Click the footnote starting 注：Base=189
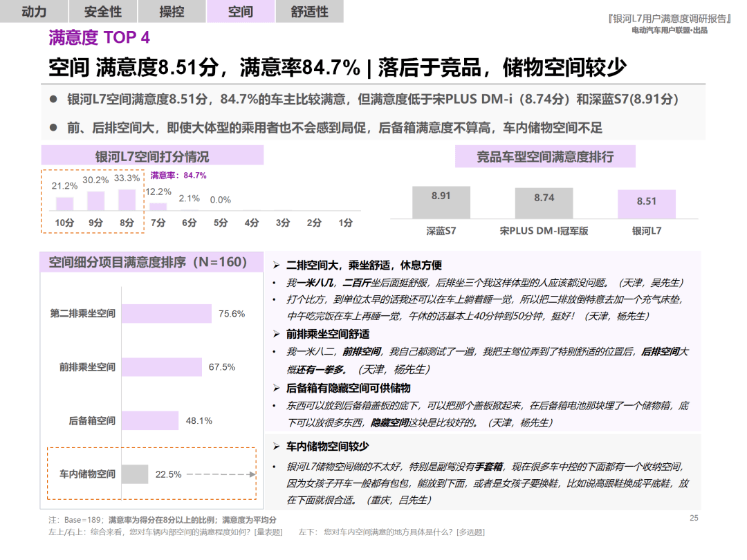 tap(162, 520)
